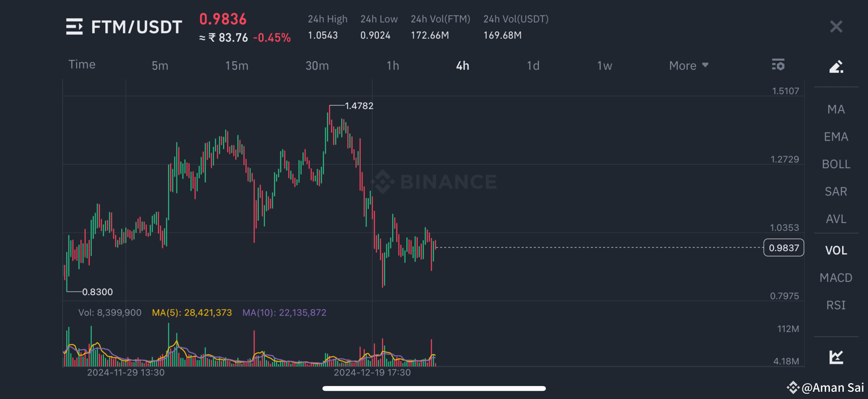The height and width of the screenshot is (399, 868).
Task: Click the 1.4782 peak price marker
Action: [x=359, y=106]
